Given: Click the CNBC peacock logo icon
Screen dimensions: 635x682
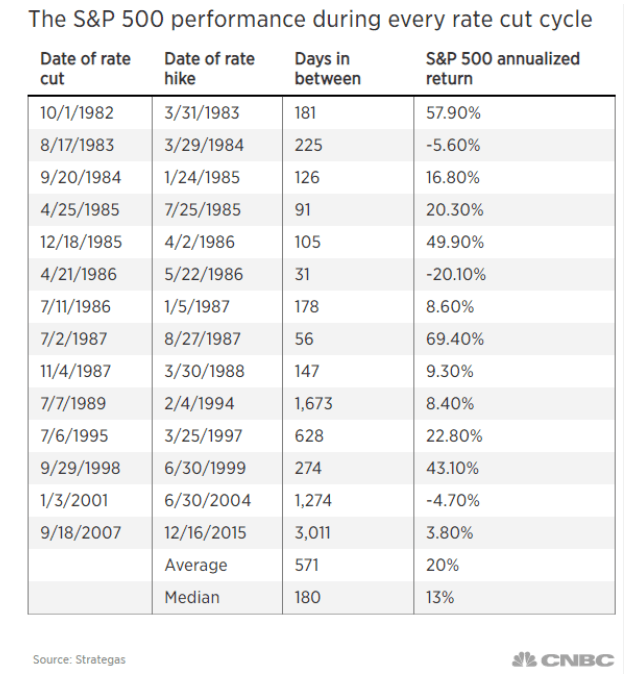Looking at the screenshot, I should point(524,660).
